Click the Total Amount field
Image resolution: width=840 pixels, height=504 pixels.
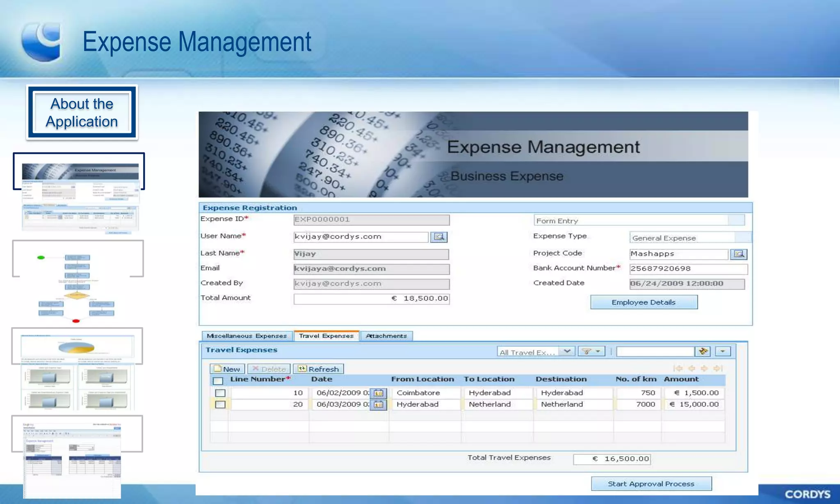[372, 299]
